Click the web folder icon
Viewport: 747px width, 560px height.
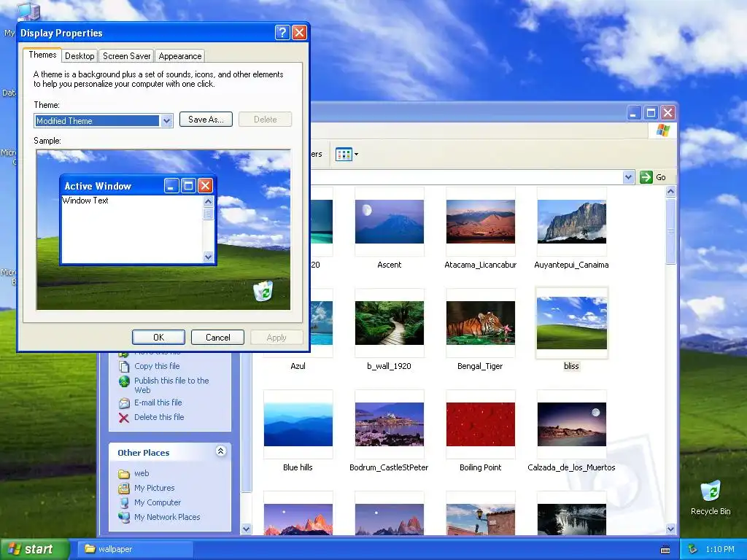(124, 474)
